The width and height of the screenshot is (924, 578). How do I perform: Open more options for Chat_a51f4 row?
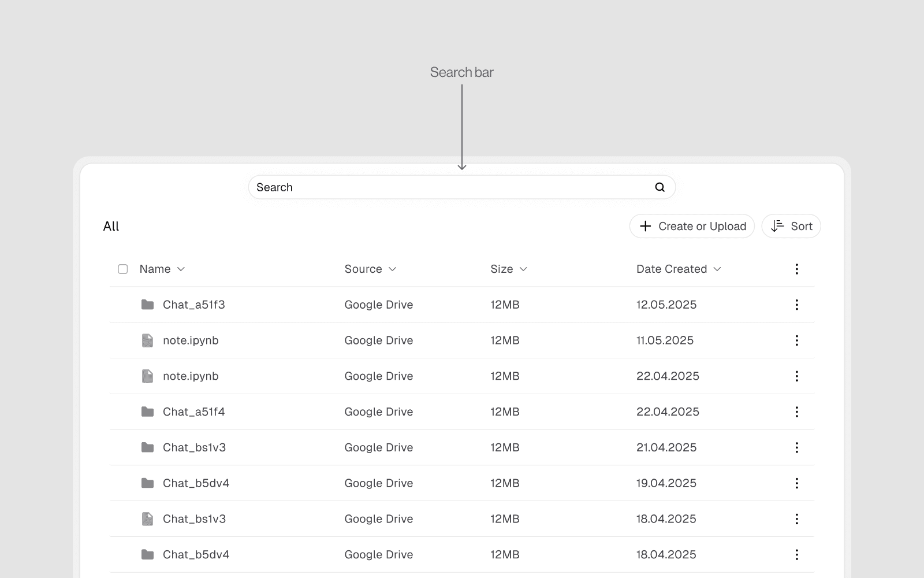pos(796,412)
